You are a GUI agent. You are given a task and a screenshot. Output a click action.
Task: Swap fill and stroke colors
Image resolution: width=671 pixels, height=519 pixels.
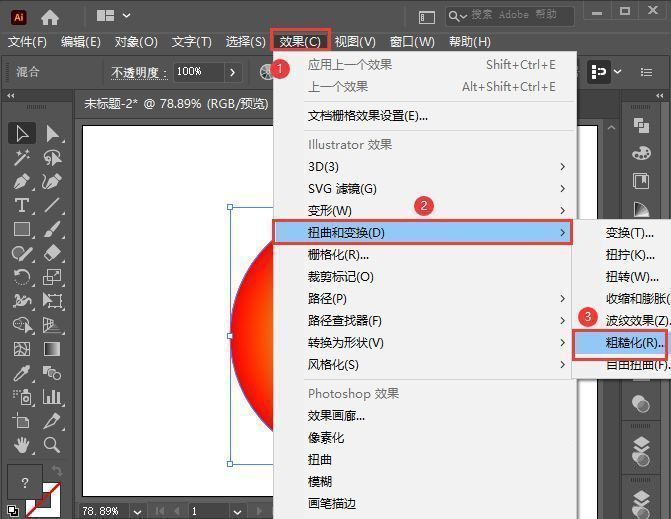pos(56,471)
